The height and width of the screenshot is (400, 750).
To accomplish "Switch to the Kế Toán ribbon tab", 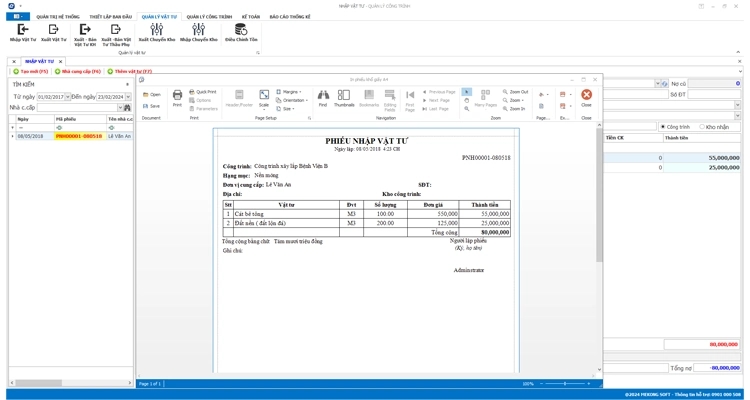I will pos(250,17).
